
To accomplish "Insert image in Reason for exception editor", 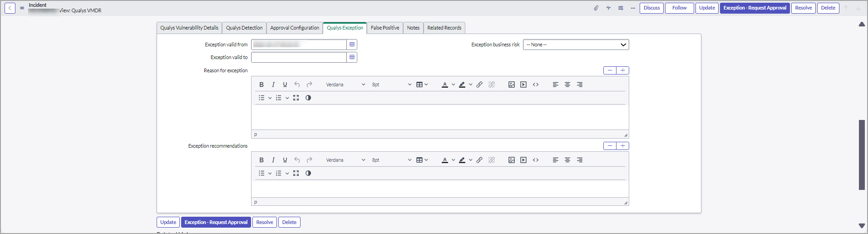I will point(512,85).
